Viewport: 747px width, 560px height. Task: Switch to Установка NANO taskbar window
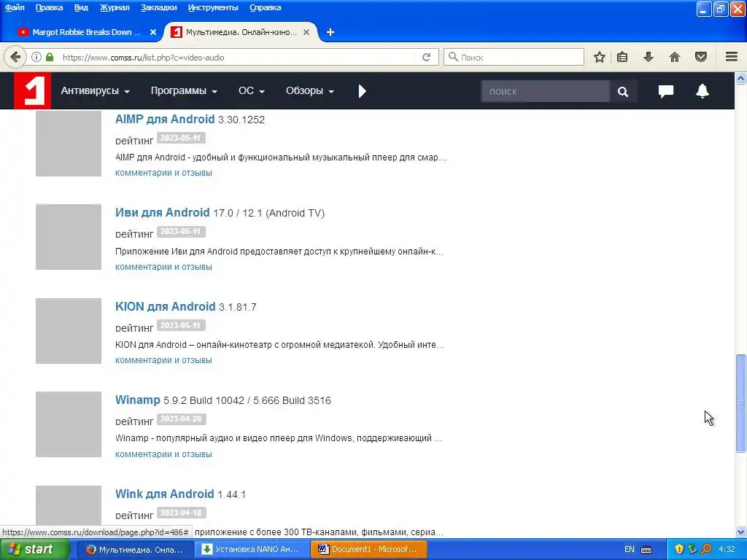[x=252, y=549]
